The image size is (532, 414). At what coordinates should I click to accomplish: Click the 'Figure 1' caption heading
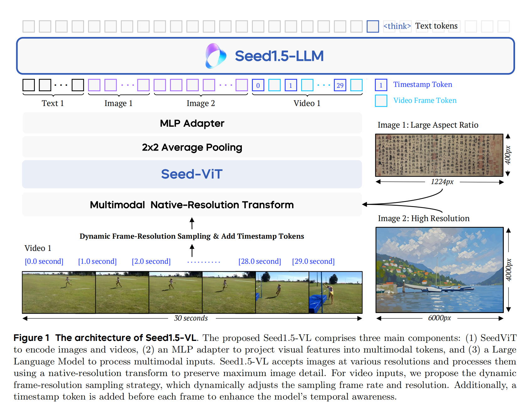tap(31, 338)
